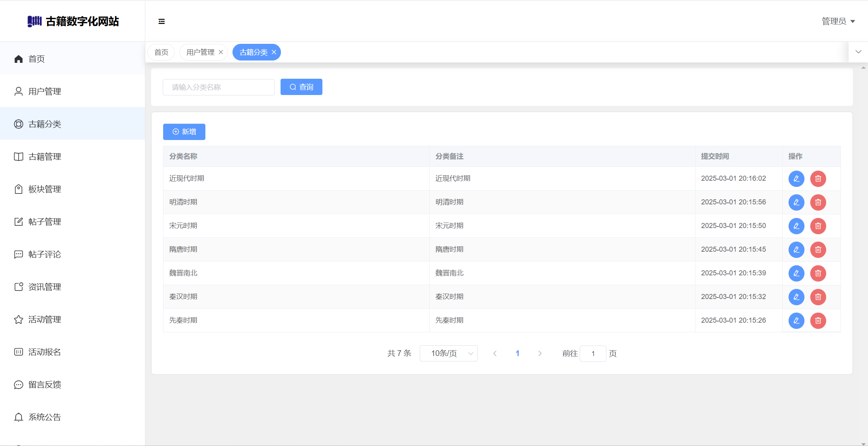
Task: Delete the 隋唐时期 category row
Action: 818,250
